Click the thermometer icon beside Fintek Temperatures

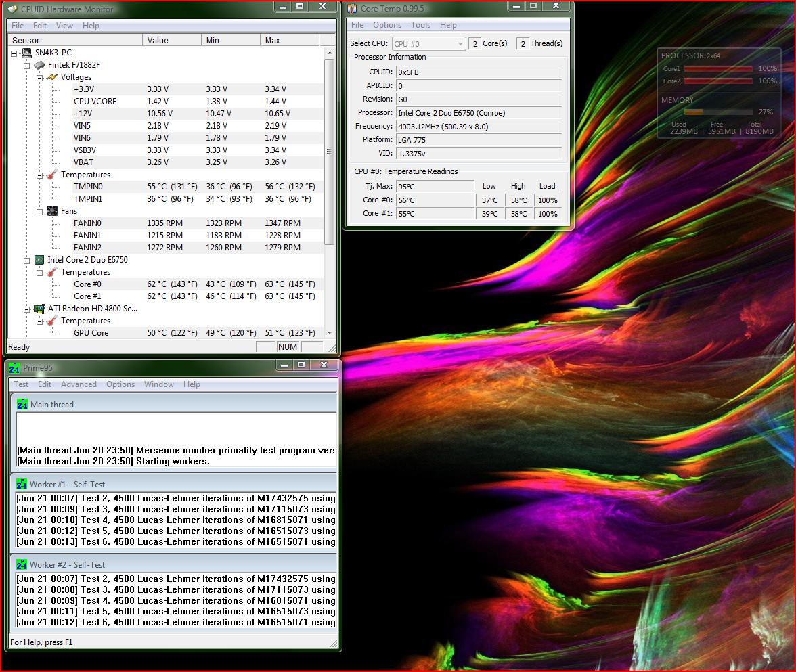51,175
